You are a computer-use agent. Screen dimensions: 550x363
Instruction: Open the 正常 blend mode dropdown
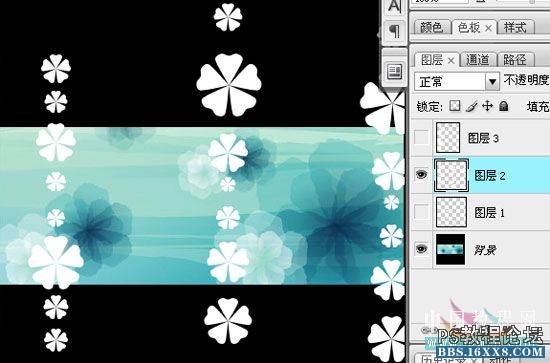coord(457,82)
